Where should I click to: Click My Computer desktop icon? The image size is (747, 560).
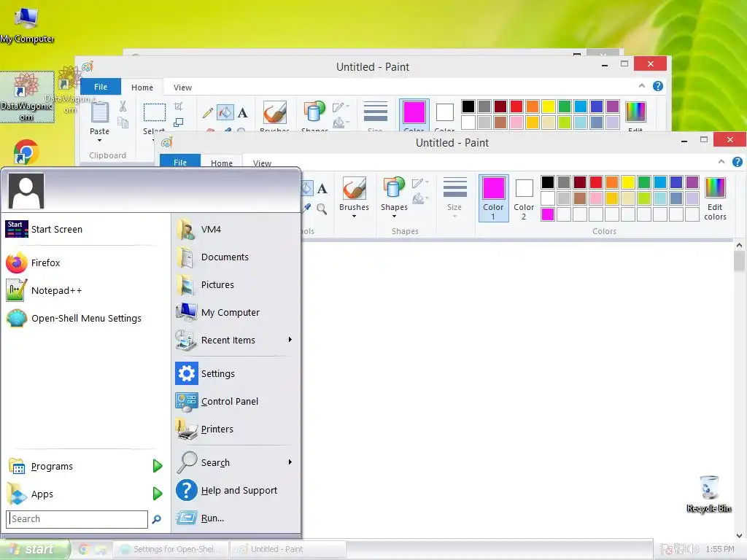pos(27,25)
